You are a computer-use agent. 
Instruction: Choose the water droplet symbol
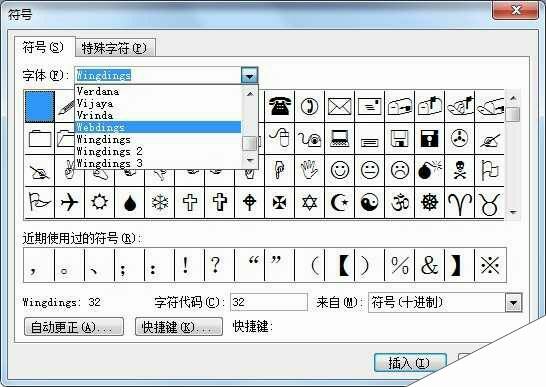(130, 202)
